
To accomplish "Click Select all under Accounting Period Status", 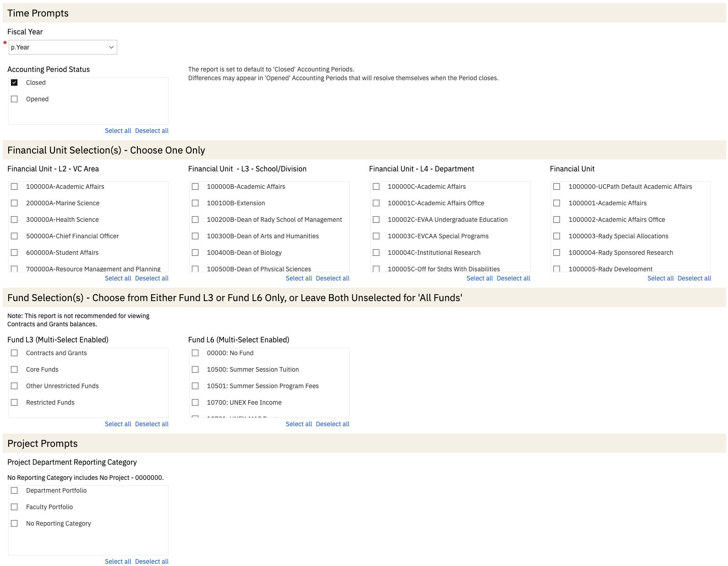I will [x=118, y=131].
